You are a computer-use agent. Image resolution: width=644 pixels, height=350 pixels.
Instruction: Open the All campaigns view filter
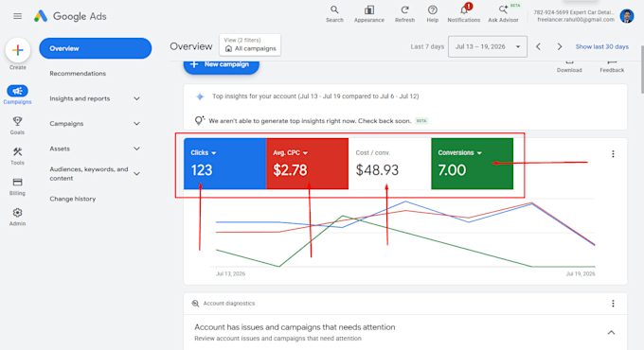coord(250,44)
